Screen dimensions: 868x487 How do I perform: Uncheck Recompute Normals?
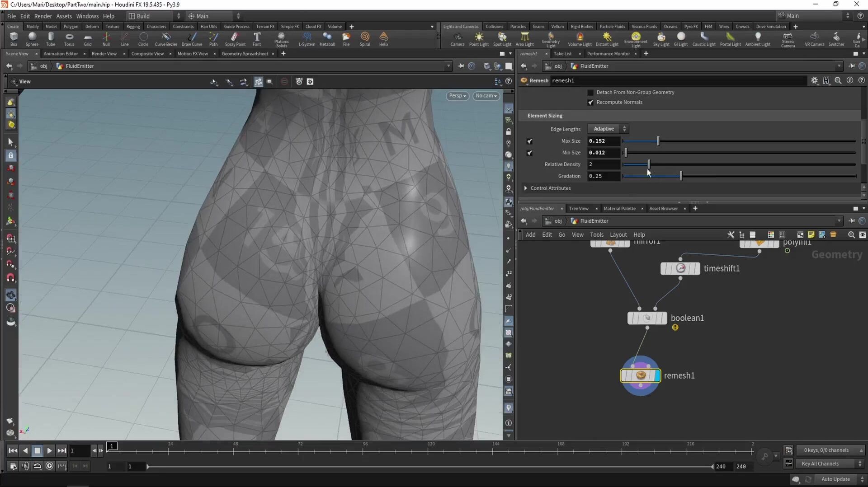click(590, 103)
